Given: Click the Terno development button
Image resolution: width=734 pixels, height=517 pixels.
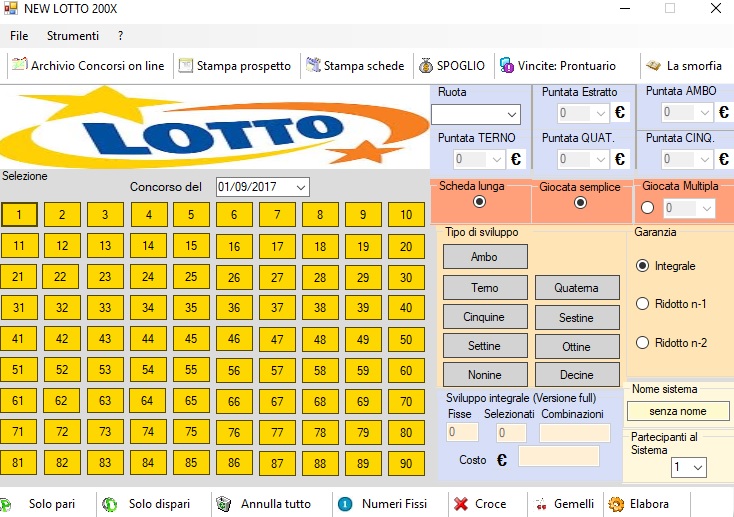Looking at the screenshot, I should click(x=485, y=288).
